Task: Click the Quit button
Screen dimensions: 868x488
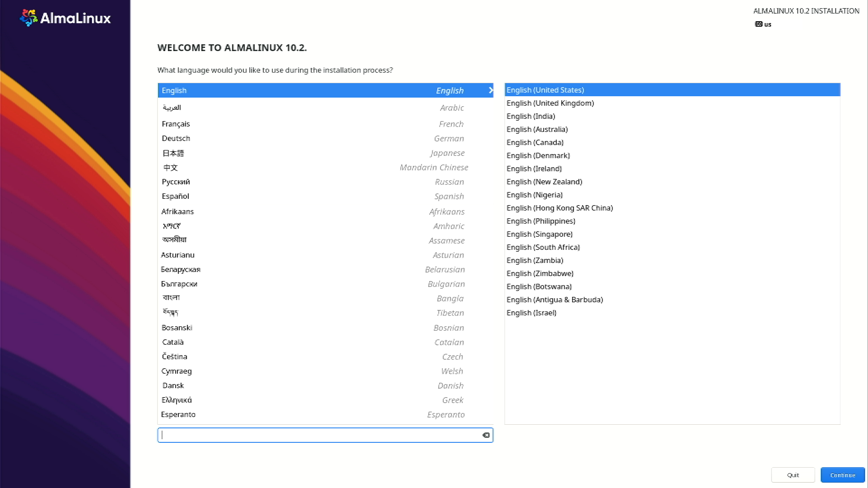Action: pos(793,475)
